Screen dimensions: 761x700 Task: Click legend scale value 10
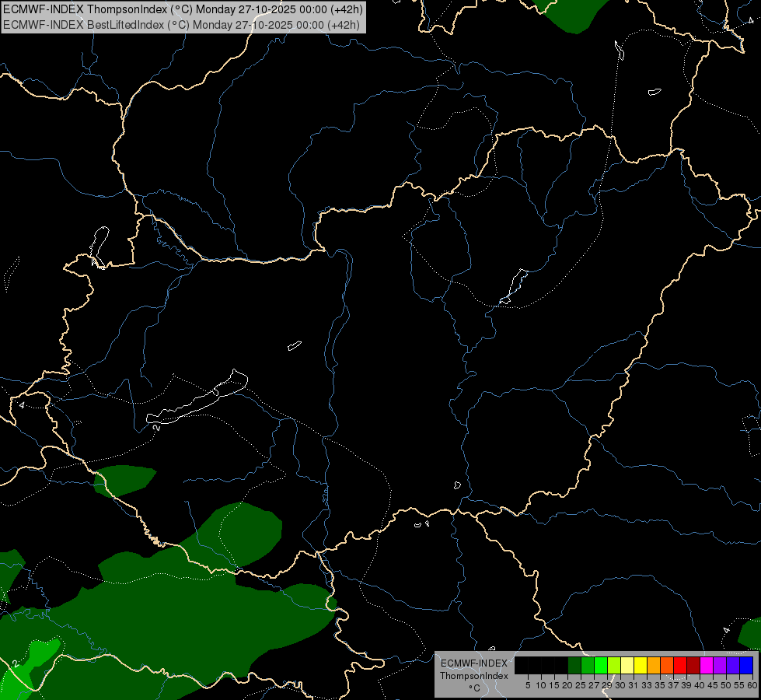(541, 685)
